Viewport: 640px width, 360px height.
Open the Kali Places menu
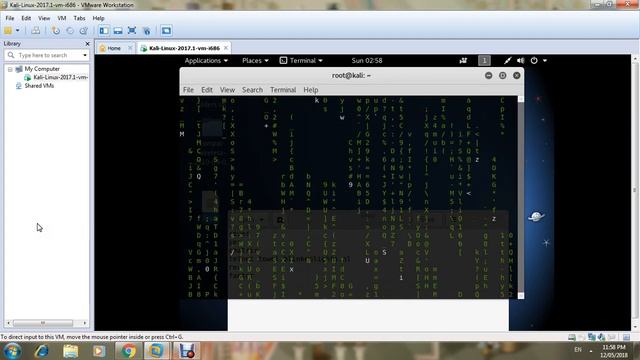[255, 60]
